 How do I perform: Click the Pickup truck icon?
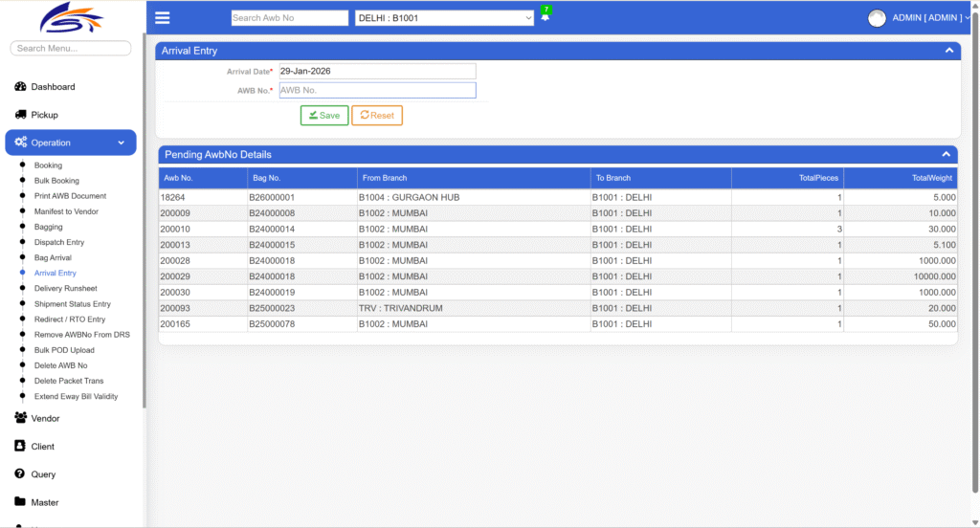click(x=20, y=115)
